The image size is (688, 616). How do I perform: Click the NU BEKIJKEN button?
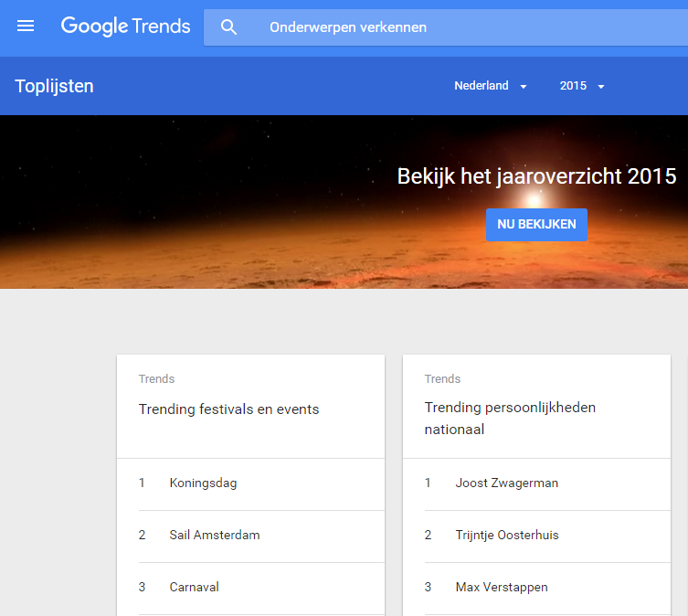pos(536,224)
